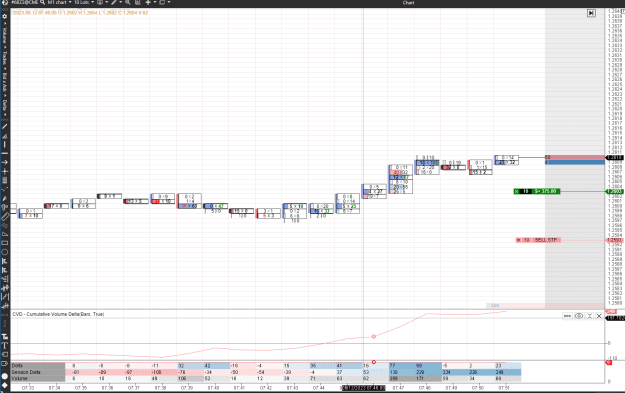Toggle the Volume cluster mode in sidebar
625x393 pixels.
click(x=5, y=35)
